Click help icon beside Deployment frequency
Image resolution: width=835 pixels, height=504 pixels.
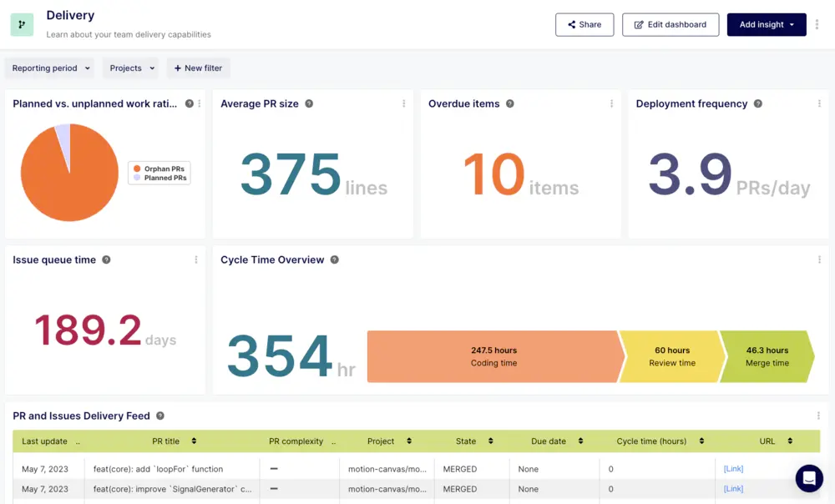758,103
